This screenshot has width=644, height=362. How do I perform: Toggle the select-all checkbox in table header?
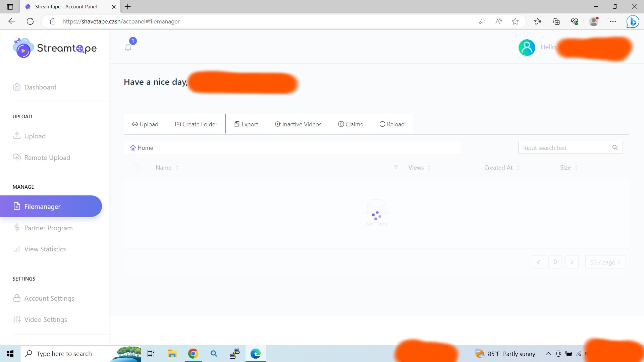click(136, 168)
